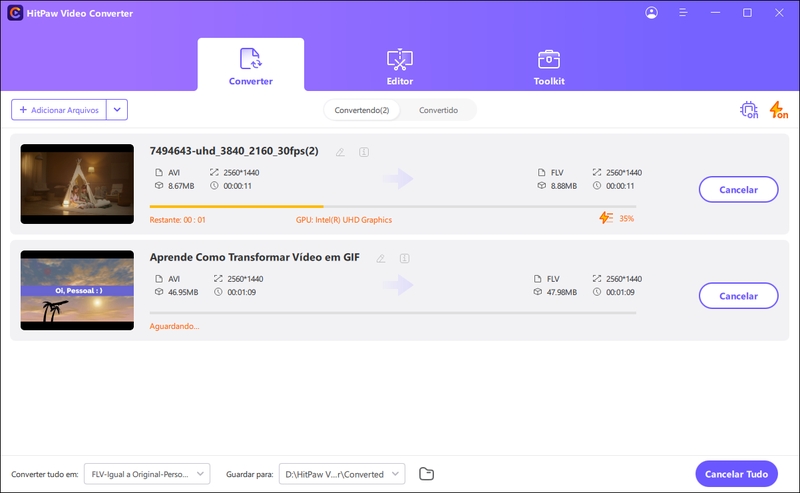Open the Guardar para path dropdown
The image size is (800, 493).
tap(342, 474)
